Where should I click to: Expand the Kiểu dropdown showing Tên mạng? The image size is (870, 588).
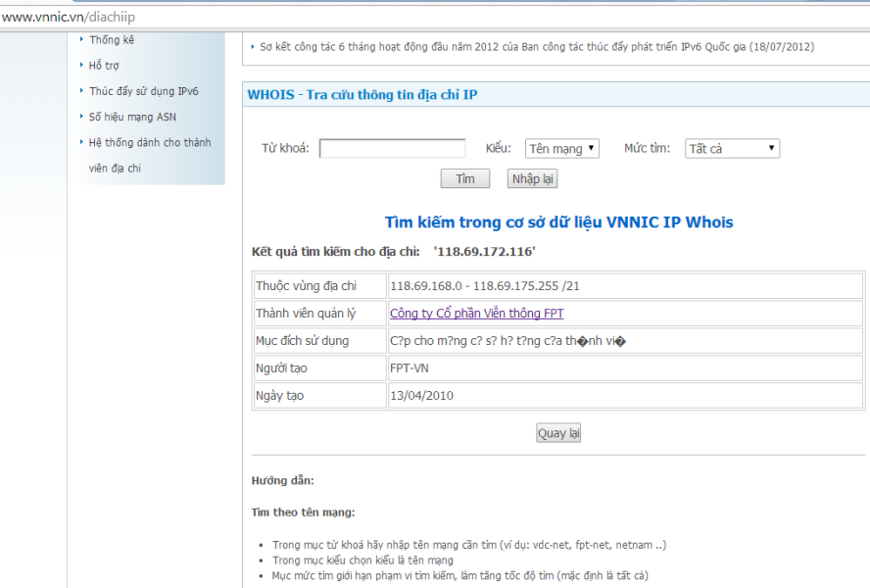pyautogui.click(x=561, y=149)
